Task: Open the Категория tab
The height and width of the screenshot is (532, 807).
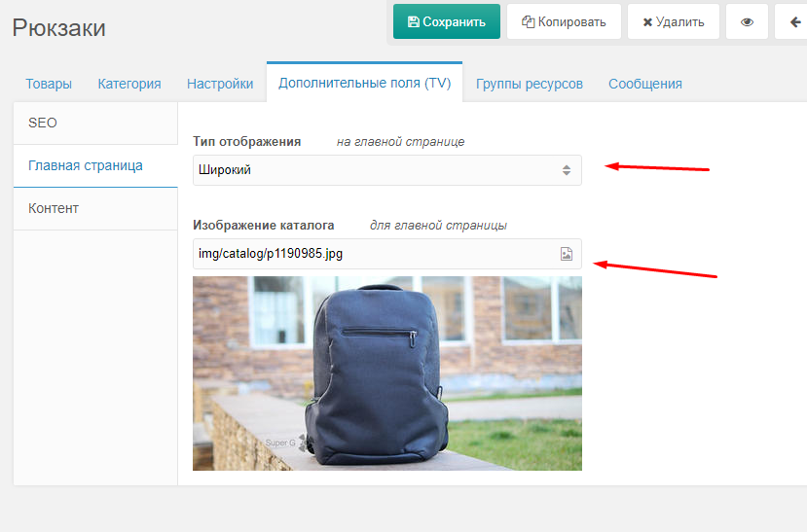Action: (x=129, y=84)
